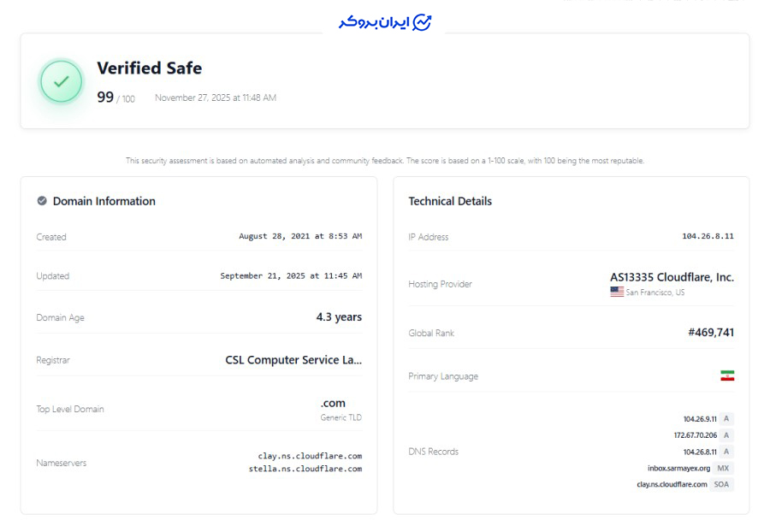Click the A badge next to 104.26.8.11 record

click(726, 452)
